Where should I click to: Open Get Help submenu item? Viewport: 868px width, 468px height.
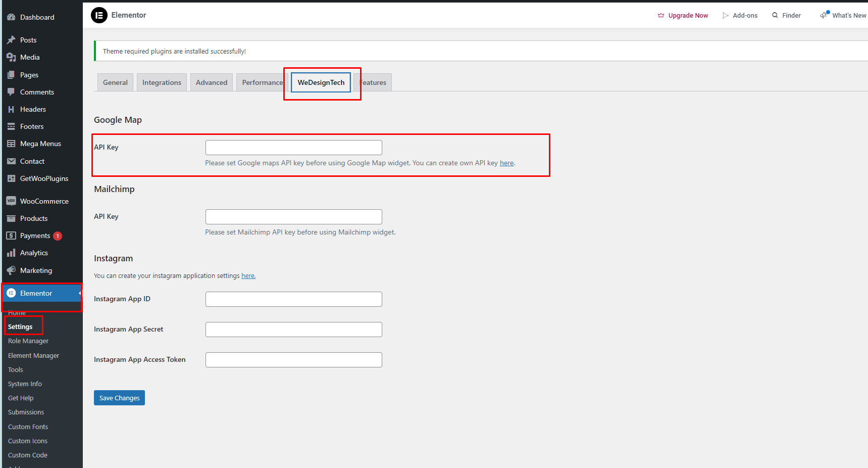tap(21, 398)
